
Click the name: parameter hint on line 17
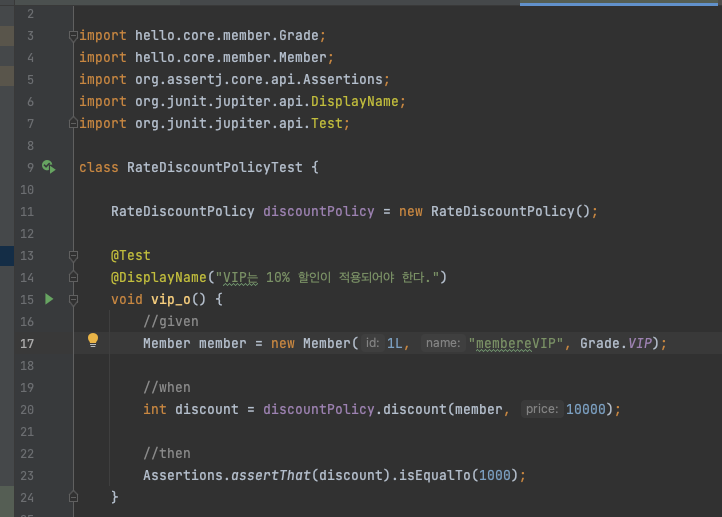click(x=443, y=343)
